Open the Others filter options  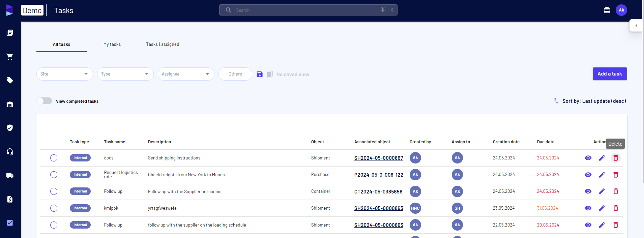point(235,74)
